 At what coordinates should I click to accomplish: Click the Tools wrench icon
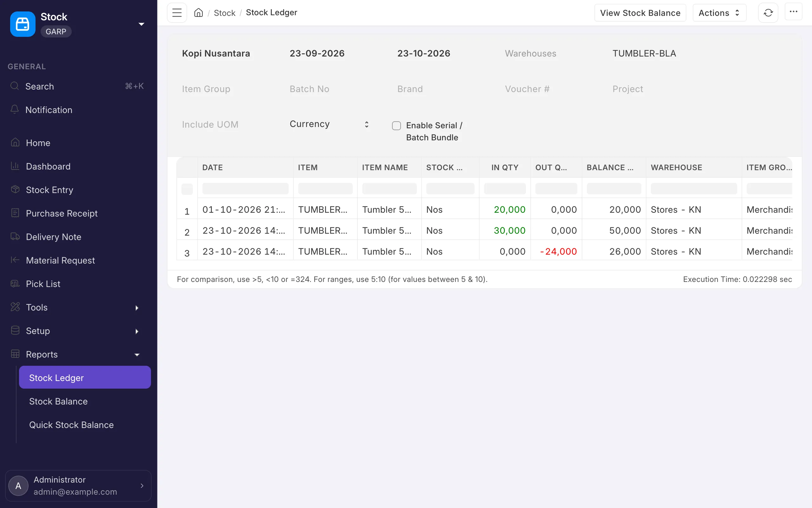15,307
